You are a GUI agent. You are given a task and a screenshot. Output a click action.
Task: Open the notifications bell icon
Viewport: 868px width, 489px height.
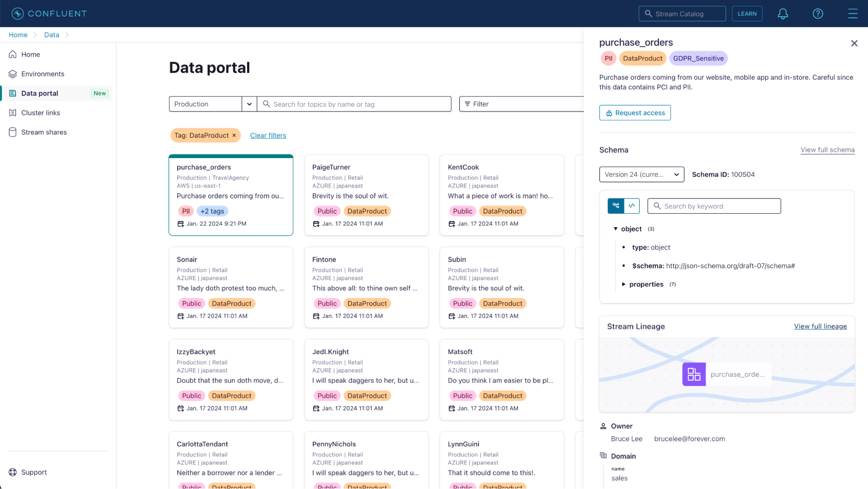click(x=783, y=13)
